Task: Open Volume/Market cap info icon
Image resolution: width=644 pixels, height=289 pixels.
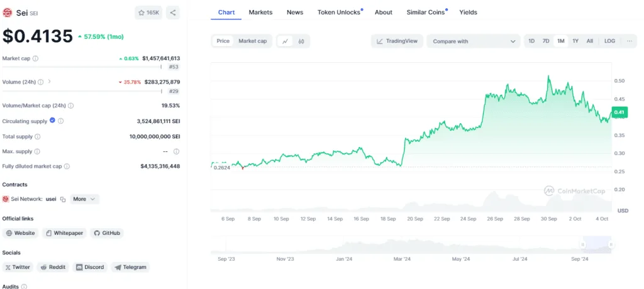Action: point(70,106)
